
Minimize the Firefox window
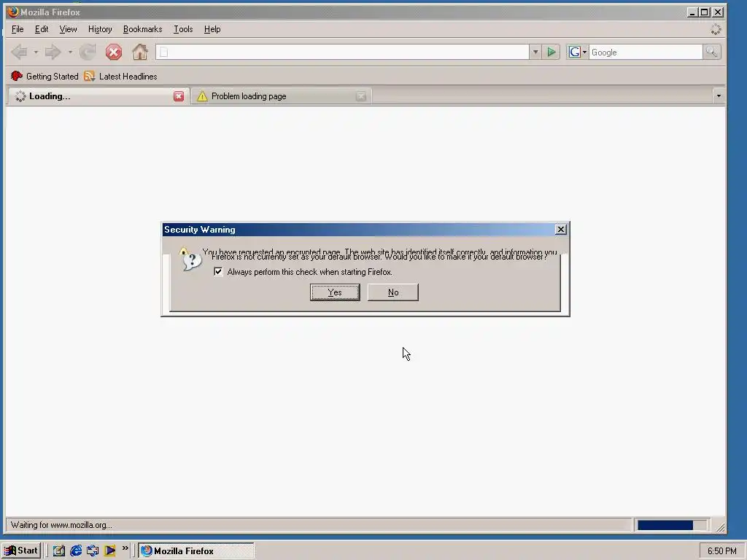pyautogui.click(x=692, y=12)
